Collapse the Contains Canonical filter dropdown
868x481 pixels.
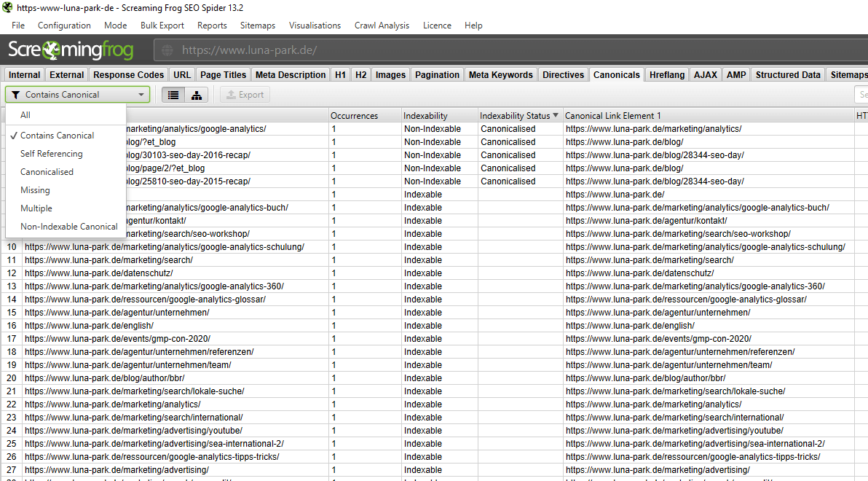point(141,95)
